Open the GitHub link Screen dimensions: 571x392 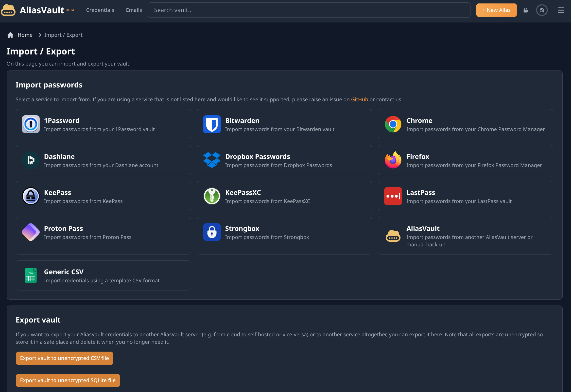(359, 100)
